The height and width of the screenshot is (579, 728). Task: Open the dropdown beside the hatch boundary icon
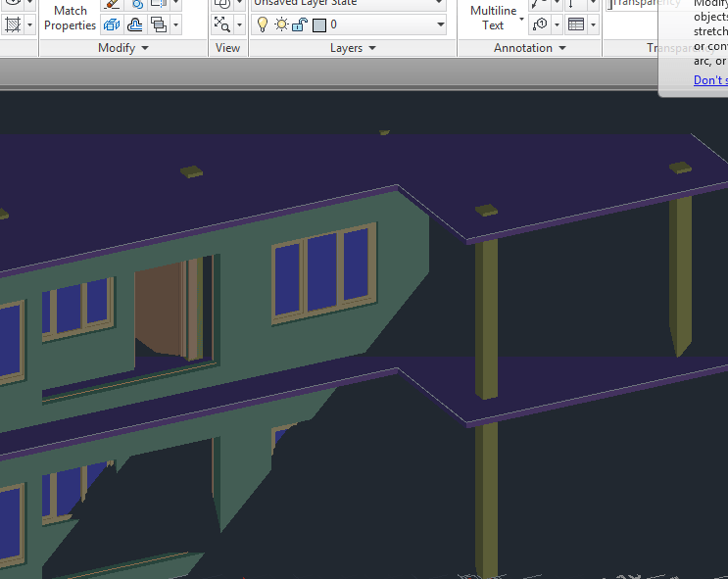pos(29,24)
